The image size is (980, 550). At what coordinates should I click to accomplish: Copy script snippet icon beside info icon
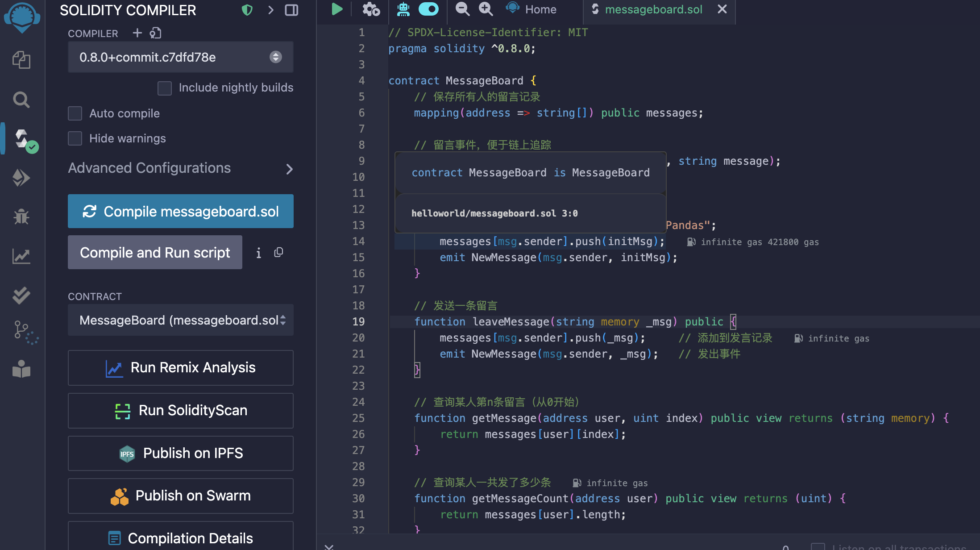[278, 252]
